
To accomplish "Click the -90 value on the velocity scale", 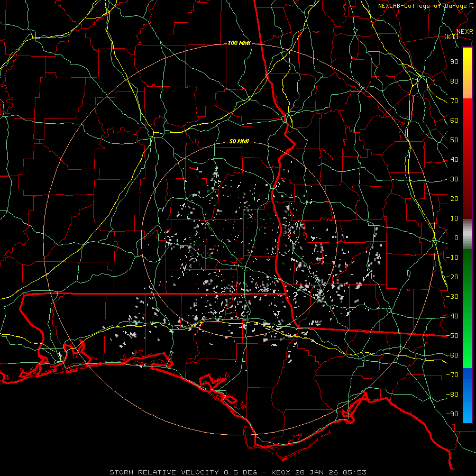I will tap(452, 414).
